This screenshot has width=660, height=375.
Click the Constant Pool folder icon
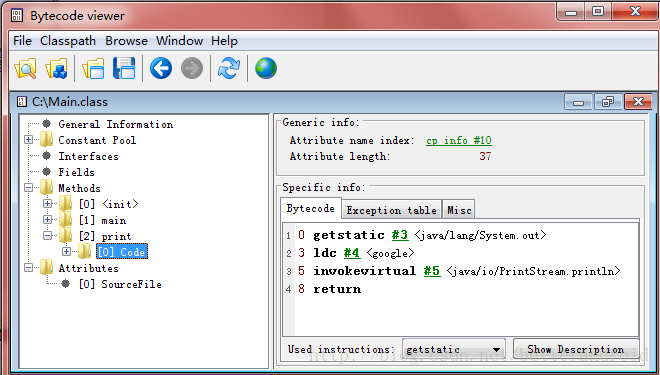click(46, 139)
